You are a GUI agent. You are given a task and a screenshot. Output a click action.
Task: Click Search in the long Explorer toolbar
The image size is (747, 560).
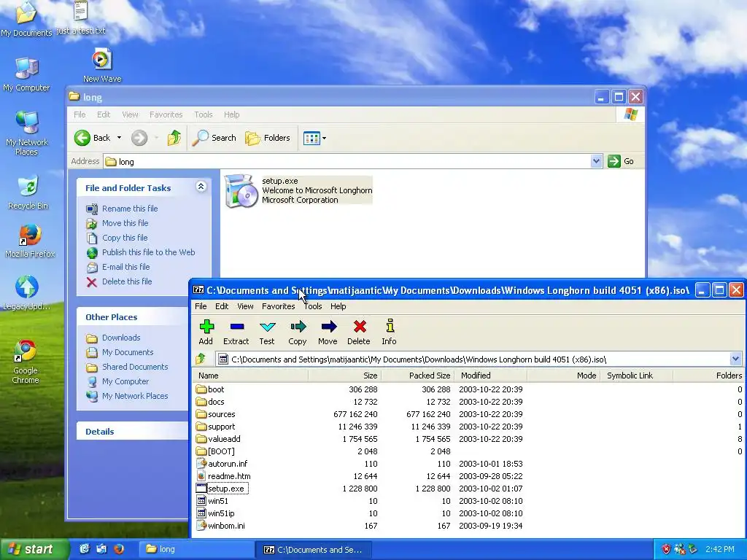[x=214, y=138]
